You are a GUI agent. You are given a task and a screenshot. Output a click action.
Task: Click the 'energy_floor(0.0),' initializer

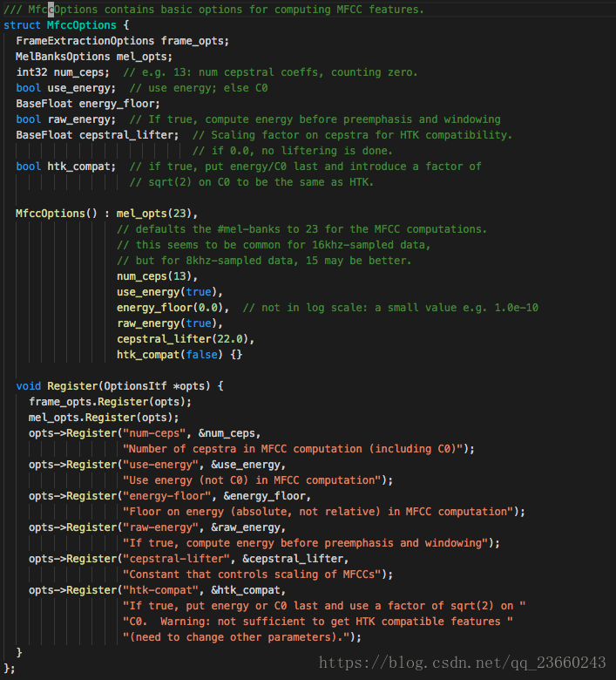pos(173,308)
